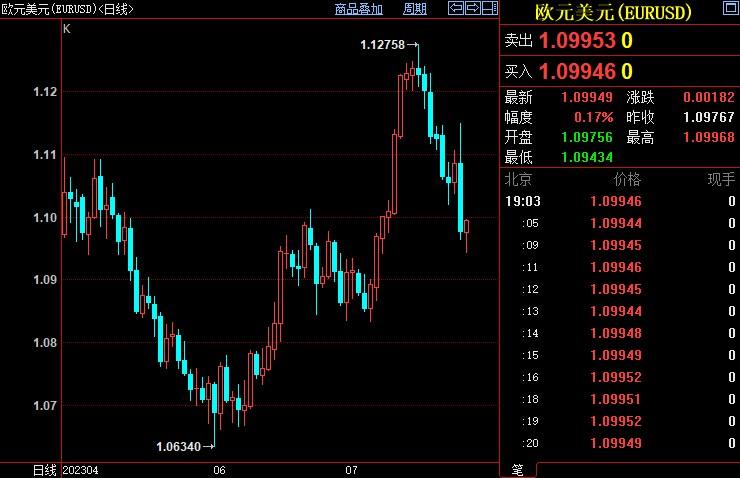Click the 1.12758 high price marker
Image resolution: width=740 pixels, height=478 pixels.
click(x=383, y=44)
